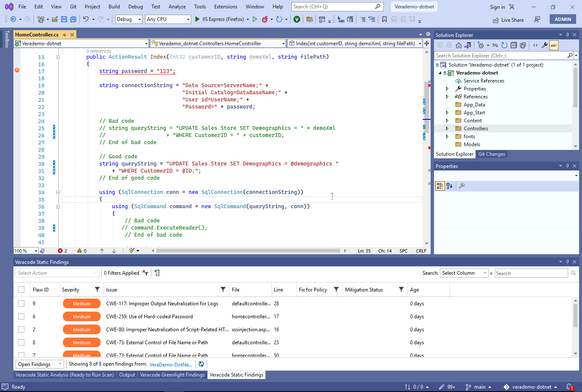This screenshot has height=392, width=582.
Task: Click the Switch Views icon in Solution Explorer
Action: tap(468, 45)
